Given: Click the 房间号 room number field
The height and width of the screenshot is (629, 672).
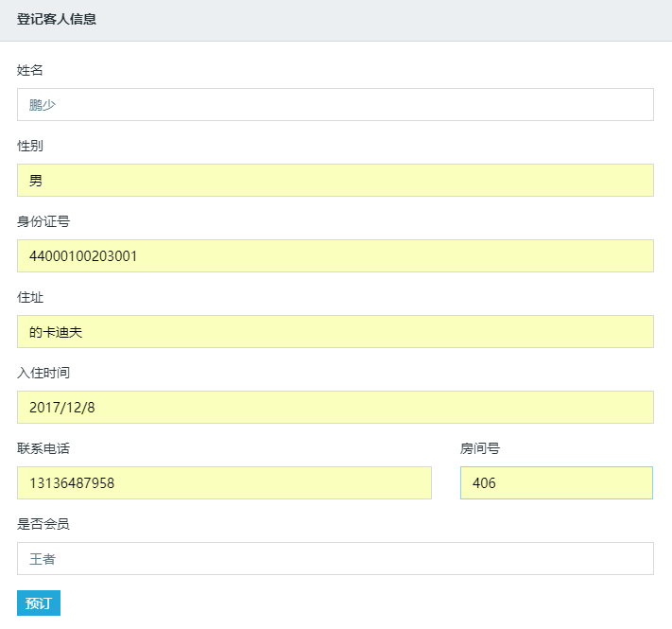Looking at the screenshot, I should [557, 482].
